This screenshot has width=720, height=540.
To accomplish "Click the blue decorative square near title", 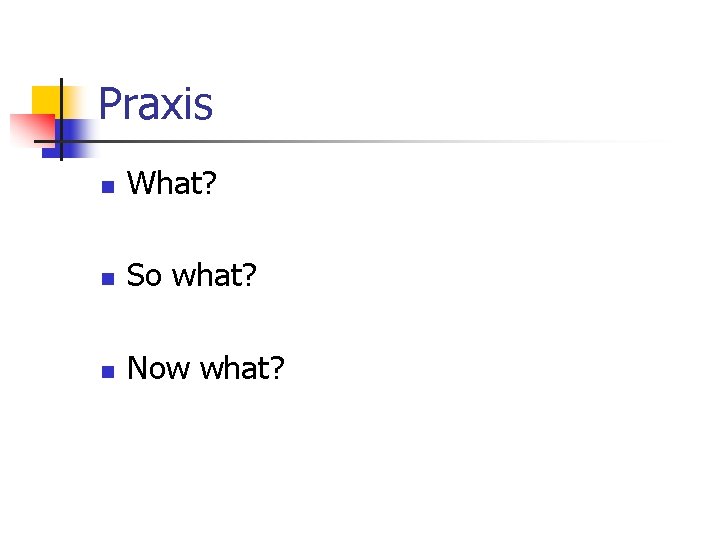I will pos(75,132).
